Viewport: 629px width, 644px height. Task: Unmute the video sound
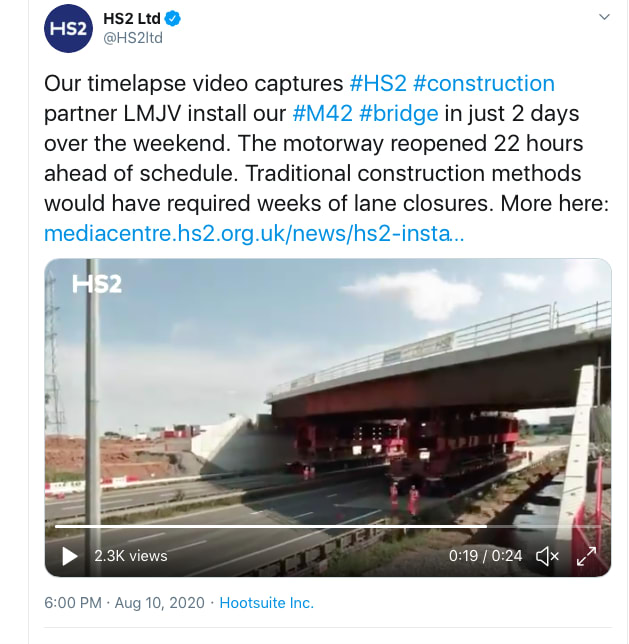[x=547, y=556]
